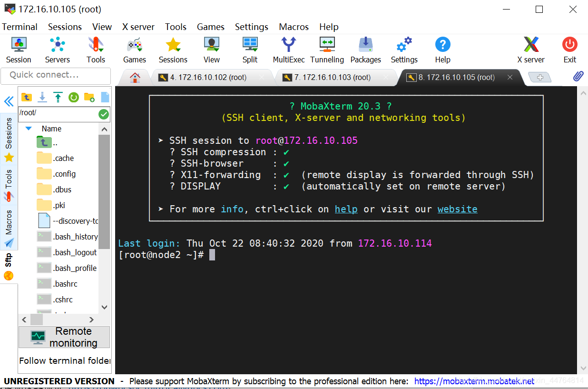Click the SFTP upload arrow icon
Viewport: 588px width, 389px height.
(58, 97)
